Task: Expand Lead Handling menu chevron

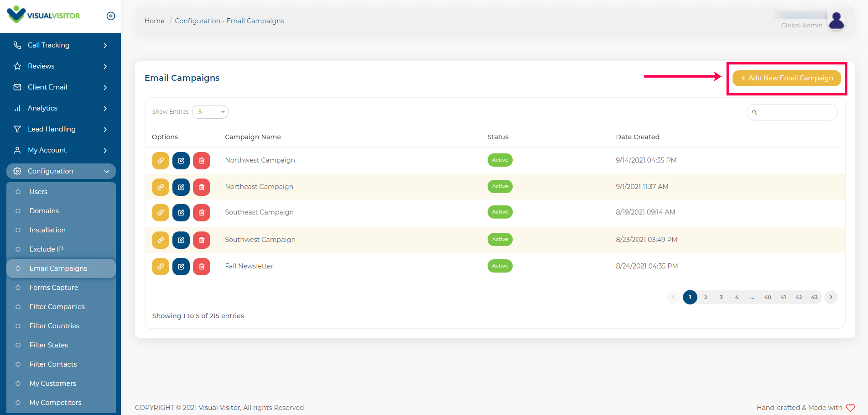Action: [x=105, y=130]
